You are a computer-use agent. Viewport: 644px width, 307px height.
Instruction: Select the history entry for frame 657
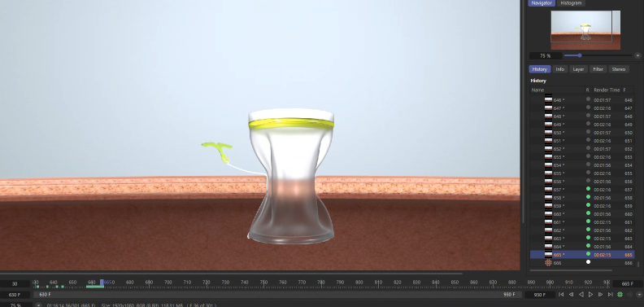(x=582, y=189)
